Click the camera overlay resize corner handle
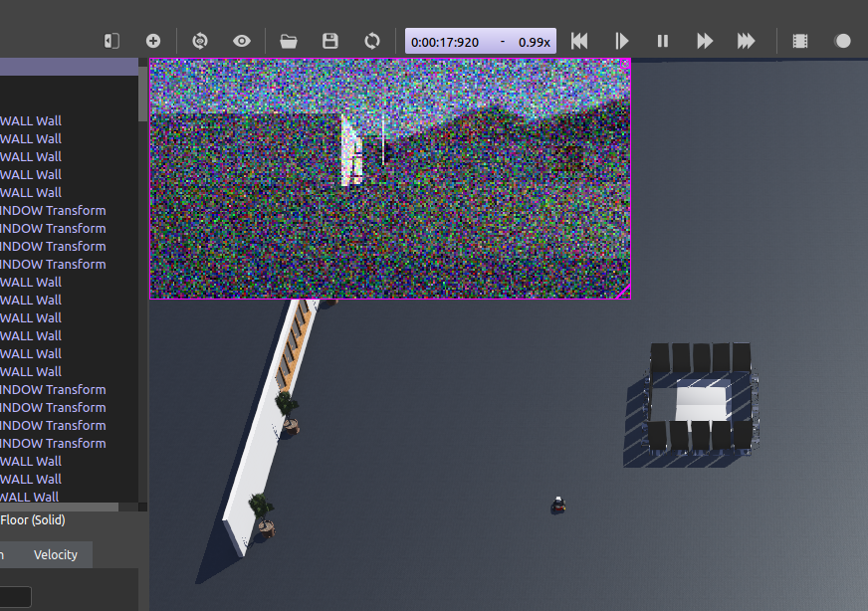868x611 pixels. [624, 293]
